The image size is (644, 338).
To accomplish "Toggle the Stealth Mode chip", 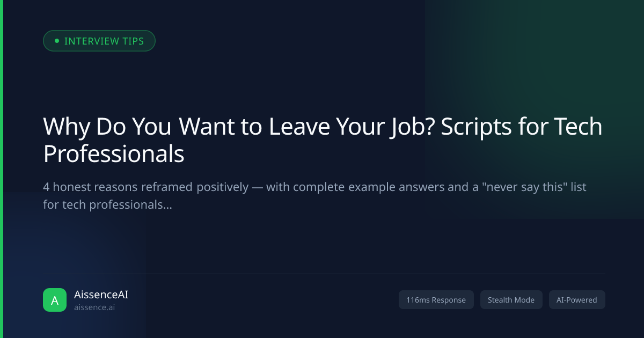I will point(511,300).
